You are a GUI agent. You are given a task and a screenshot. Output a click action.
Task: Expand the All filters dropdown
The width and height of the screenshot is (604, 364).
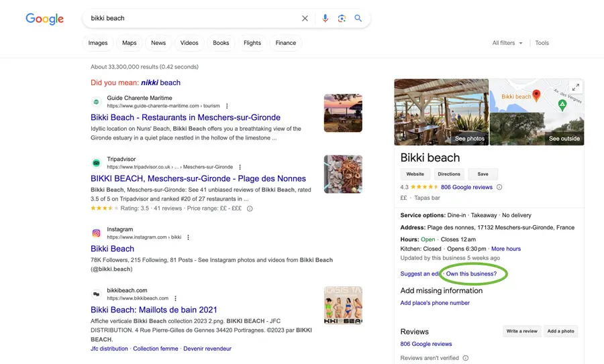(507, 43)
